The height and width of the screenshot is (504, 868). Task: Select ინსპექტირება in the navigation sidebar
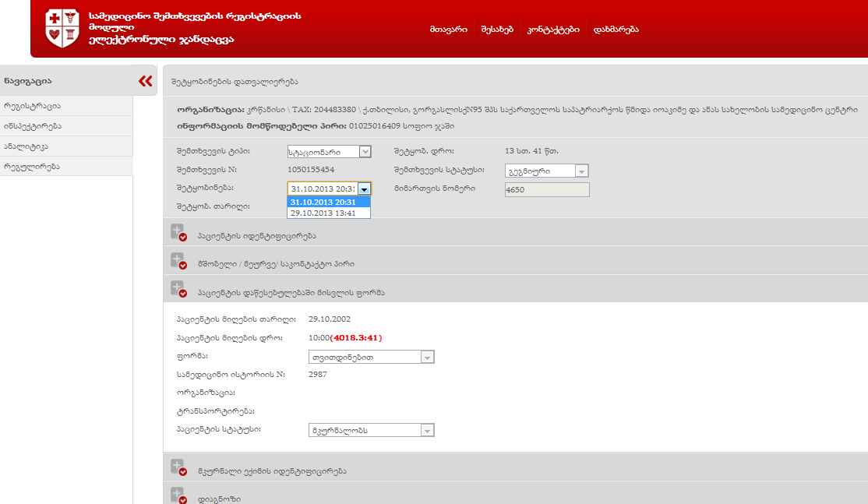tap(66, 126)
